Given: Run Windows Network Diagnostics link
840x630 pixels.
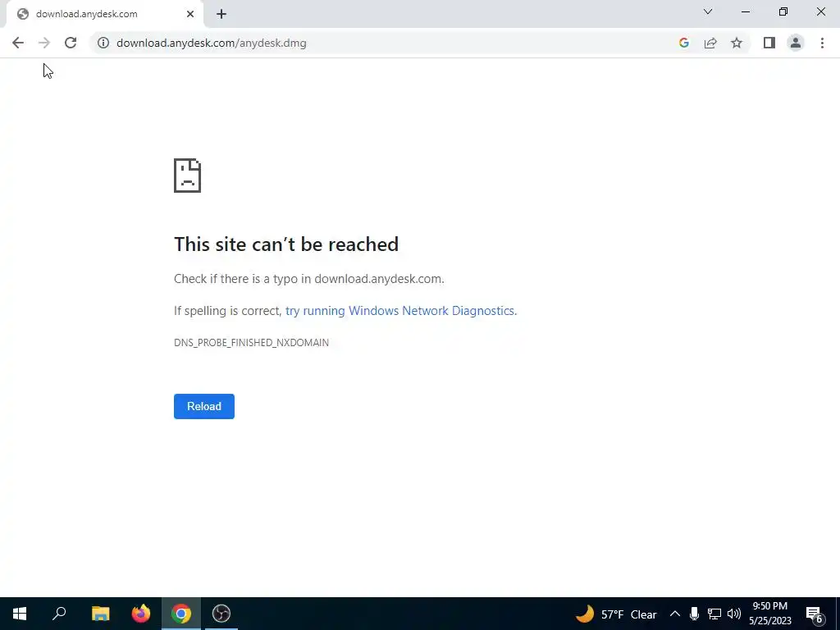Looking at the screenshot, I should coord(400,311).
